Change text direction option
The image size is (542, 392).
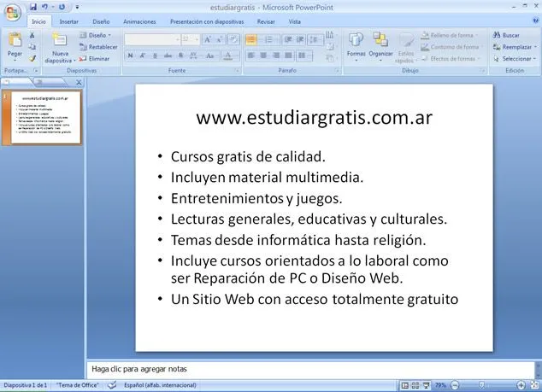click(330, 35)
